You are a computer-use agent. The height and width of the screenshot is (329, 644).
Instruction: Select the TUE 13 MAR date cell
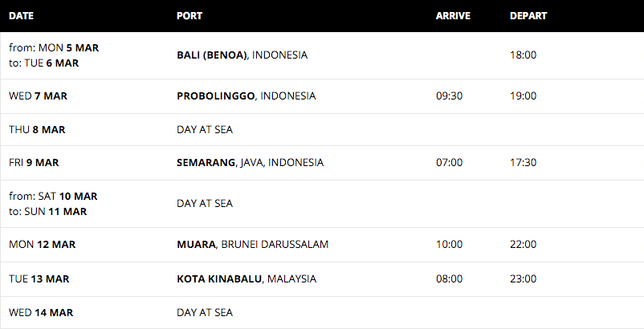click(x=39, y=279)
